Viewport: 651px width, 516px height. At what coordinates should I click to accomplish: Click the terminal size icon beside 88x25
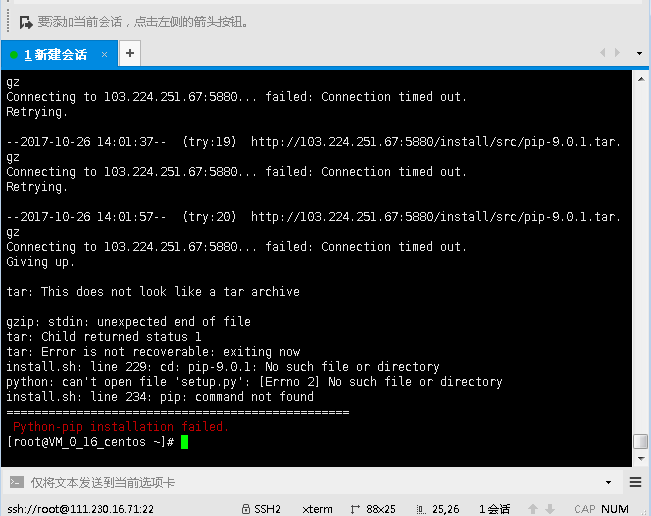pyautogui.click(x=355, y=509)
